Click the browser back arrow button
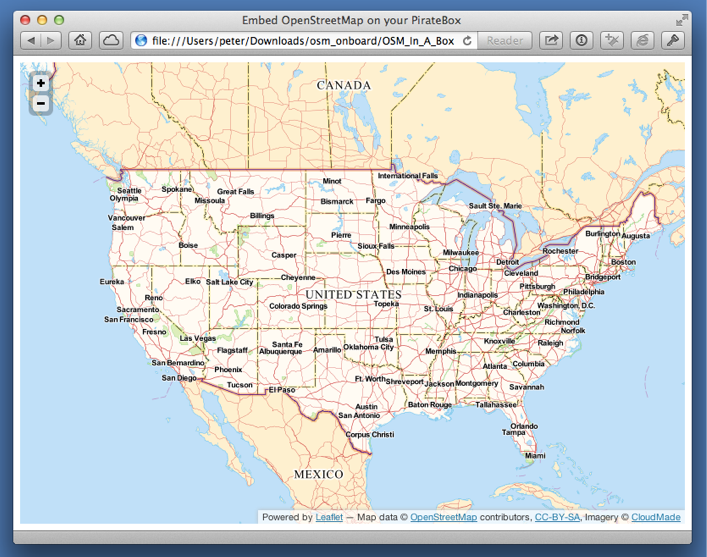707x557 pixels. [x=31, y=40]
